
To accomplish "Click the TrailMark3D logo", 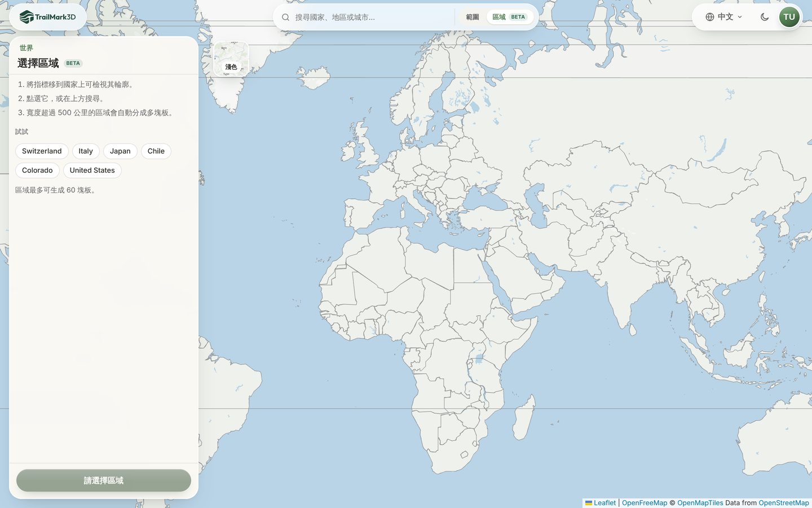I will [48, 17].
